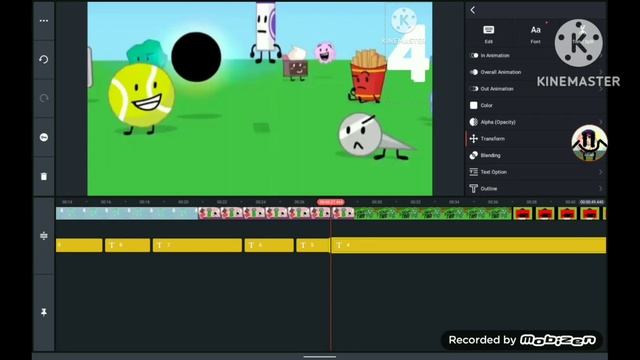Select the longest yellow text layer "T 4"

(x=468, y=245)
